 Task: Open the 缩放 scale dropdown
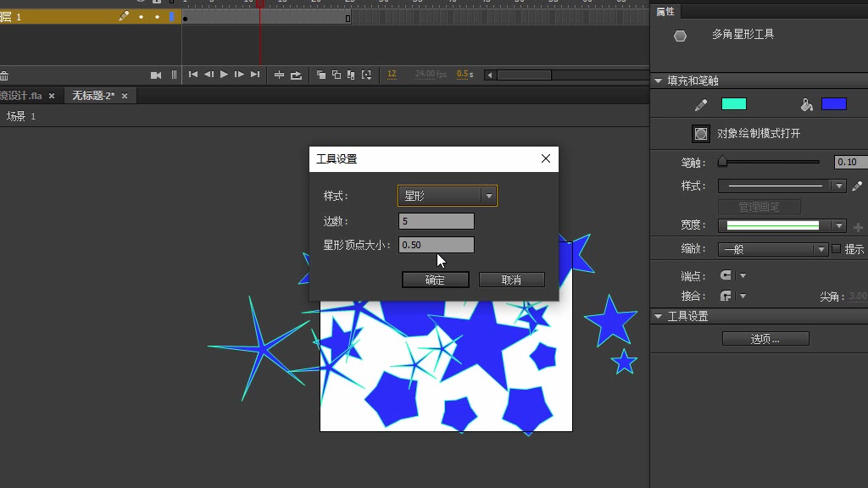coord(772,249)
